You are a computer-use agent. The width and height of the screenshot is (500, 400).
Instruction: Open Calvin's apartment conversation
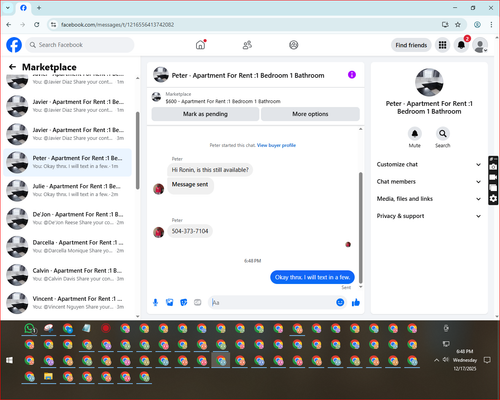(68, 275)
